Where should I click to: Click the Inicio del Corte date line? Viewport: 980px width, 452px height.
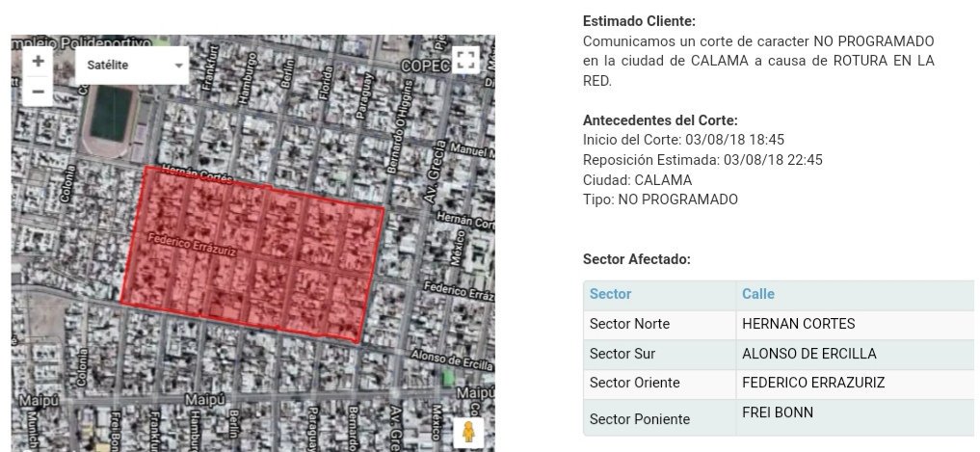[x=683, y=140]
